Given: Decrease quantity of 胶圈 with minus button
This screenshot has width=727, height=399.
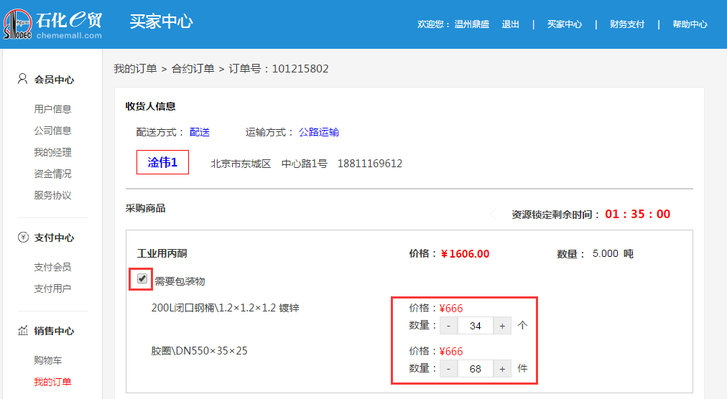Looking at the screenshot, I should (448, 369).
